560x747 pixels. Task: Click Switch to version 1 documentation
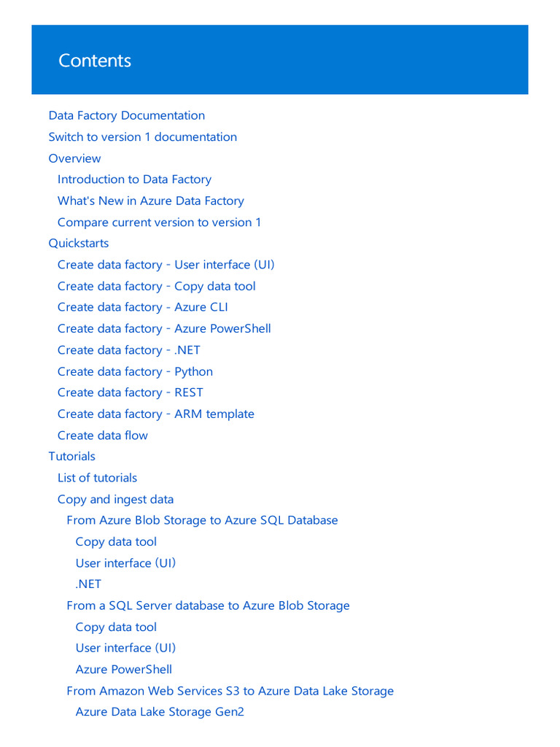[x=142, y=137]
